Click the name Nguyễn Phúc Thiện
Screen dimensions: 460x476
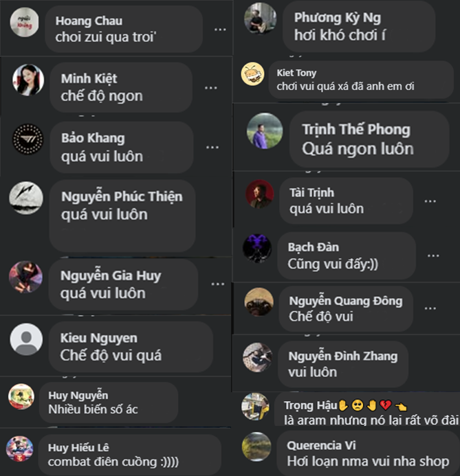(x=122, y=196)
